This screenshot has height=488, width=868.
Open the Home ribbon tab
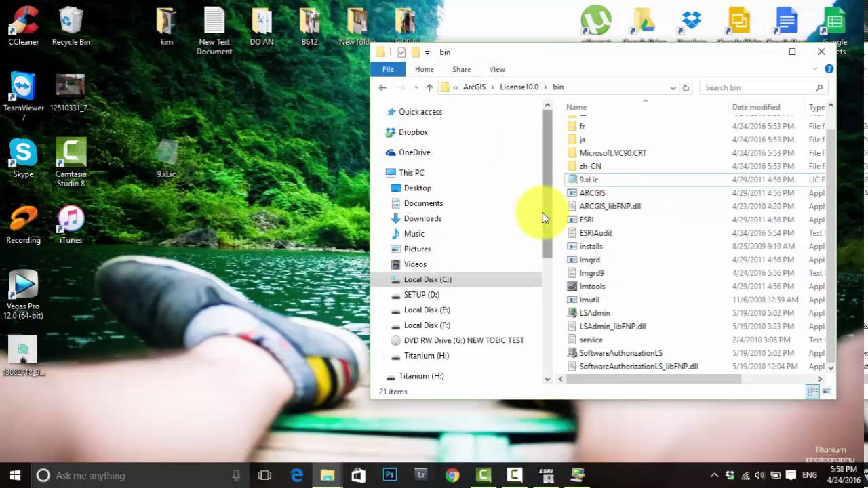[x=425, y=69]
